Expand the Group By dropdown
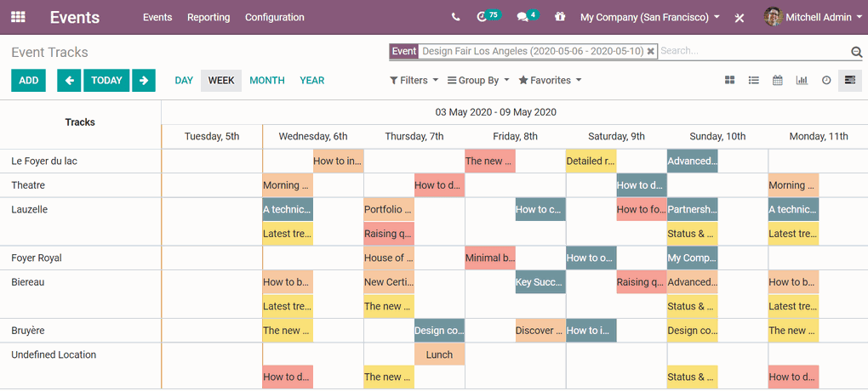 [x=477, y=81]
